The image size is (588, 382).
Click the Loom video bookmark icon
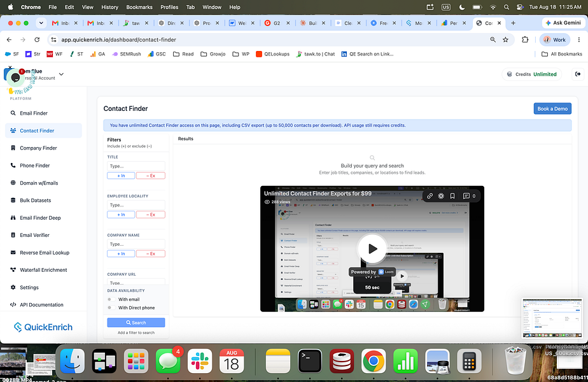coord(452,196)
